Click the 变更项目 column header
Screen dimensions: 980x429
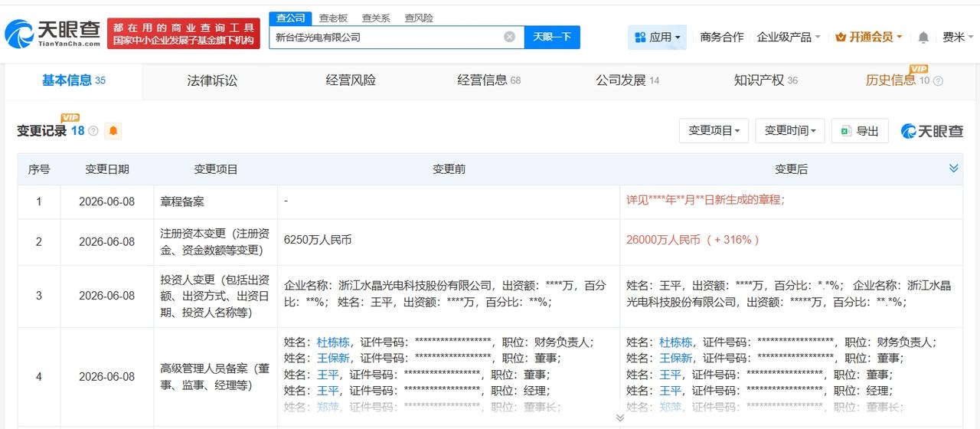click(216, 169)
